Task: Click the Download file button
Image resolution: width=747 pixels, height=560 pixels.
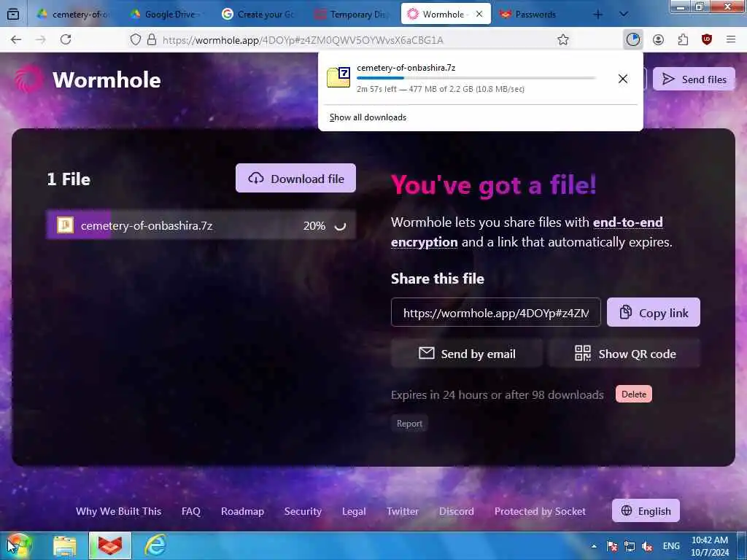Action: (x=295, y=179)
